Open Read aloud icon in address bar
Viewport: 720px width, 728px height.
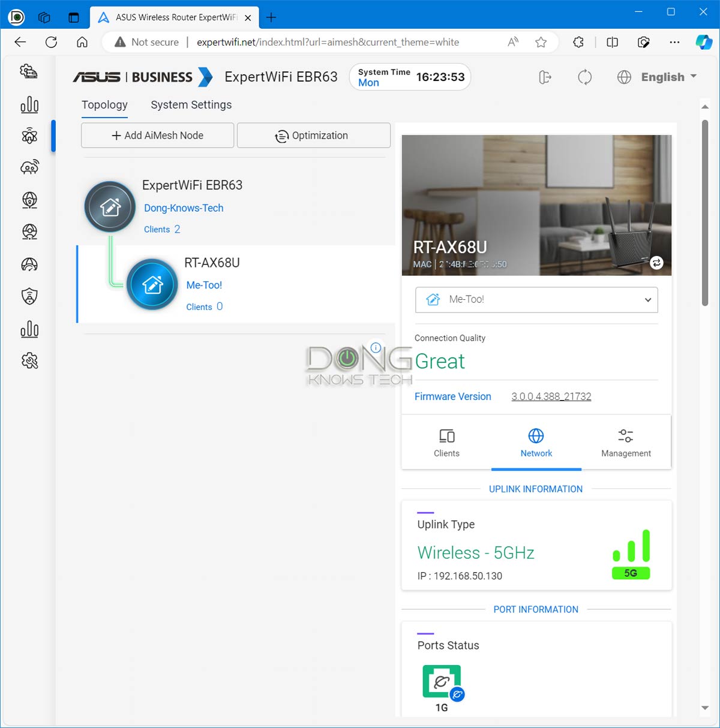click(513, 42)
